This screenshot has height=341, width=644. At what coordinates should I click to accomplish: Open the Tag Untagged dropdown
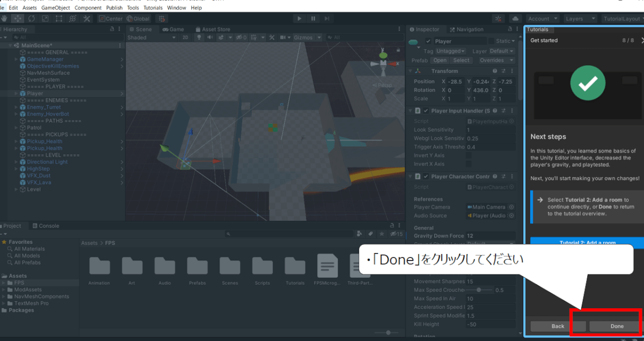pos(450,51)
